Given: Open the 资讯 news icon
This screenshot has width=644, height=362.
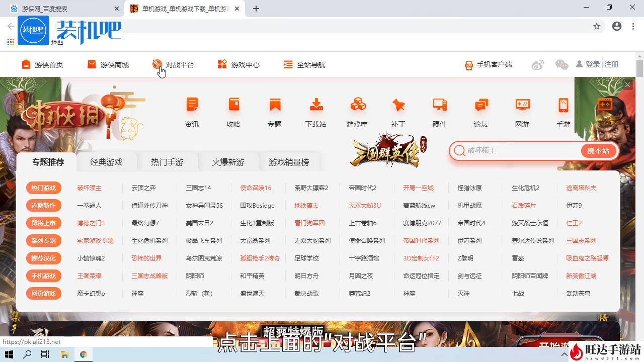Looking at the screenshot, I should 192,105.
